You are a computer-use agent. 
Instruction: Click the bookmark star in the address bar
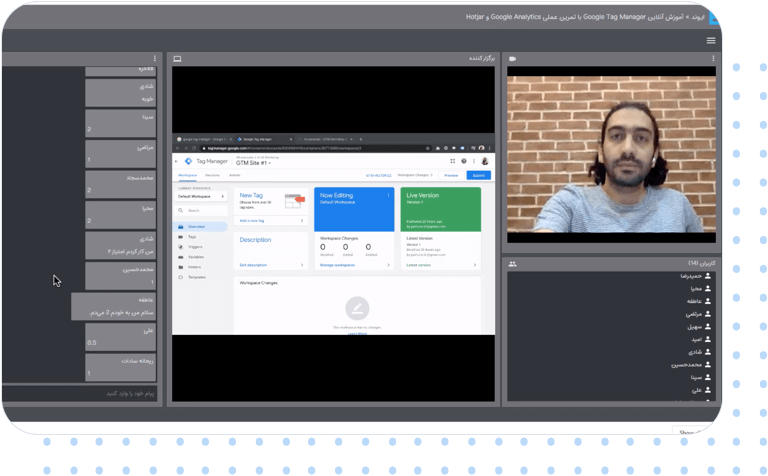coord(428,148)
